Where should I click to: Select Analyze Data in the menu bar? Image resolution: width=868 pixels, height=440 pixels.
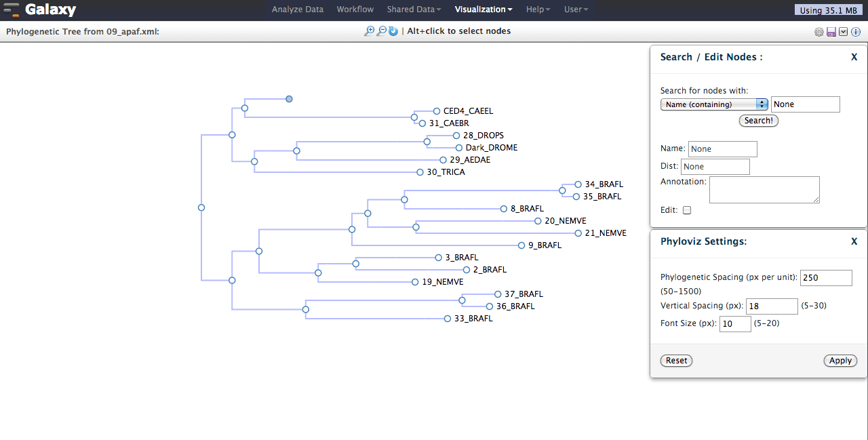(x=297, y=9)
